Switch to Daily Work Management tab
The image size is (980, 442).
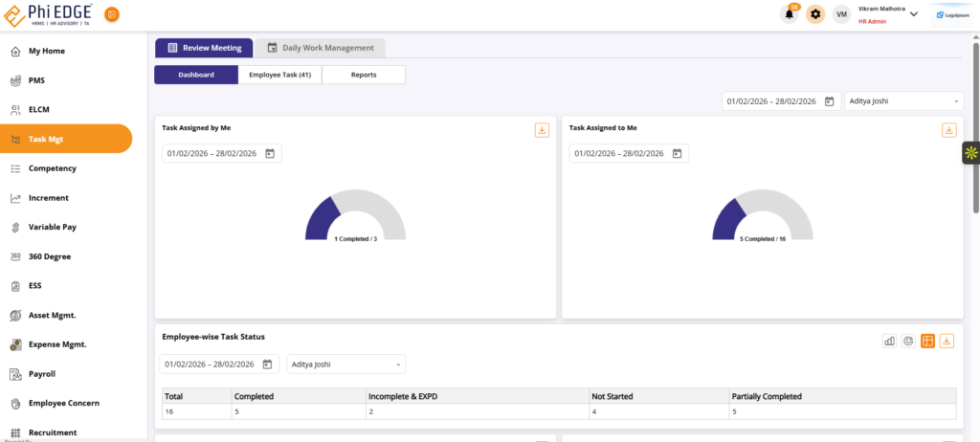321,48
